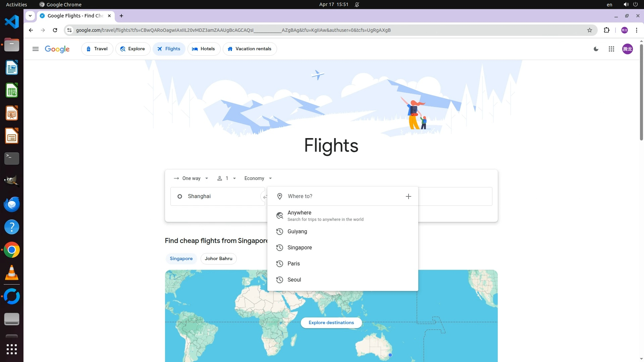Choose Anywhere destination suggestion
Screen dimensions: 644x362
point(299,216)
